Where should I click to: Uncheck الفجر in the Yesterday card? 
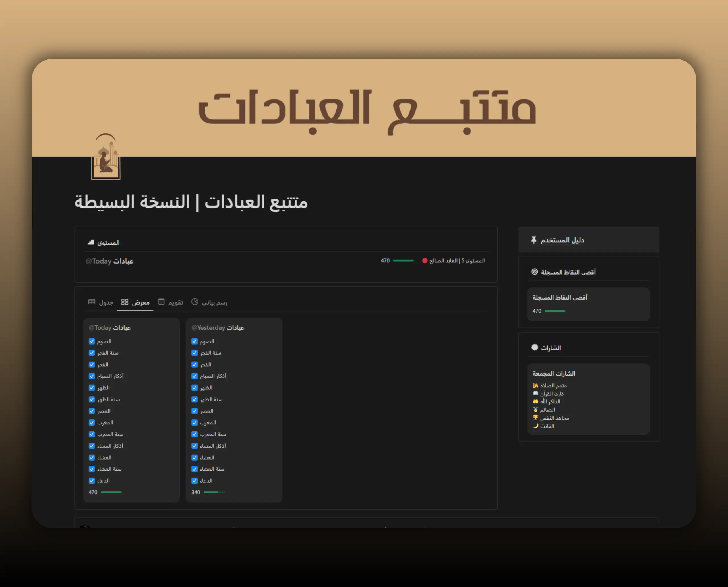pyautogui.click(x=195, y=364)
